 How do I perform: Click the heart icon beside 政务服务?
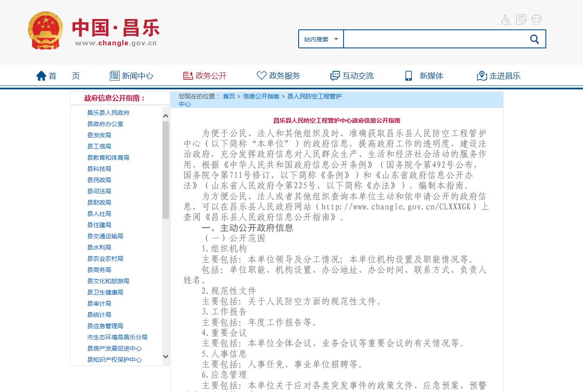pyautogui.click(x=261, y=76)
